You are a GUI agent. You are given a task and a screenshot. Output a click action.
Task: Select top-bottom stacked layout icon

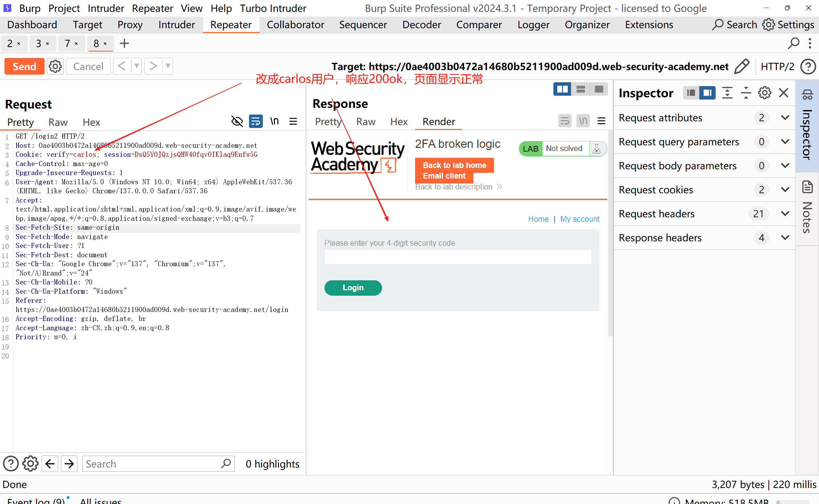581,89
